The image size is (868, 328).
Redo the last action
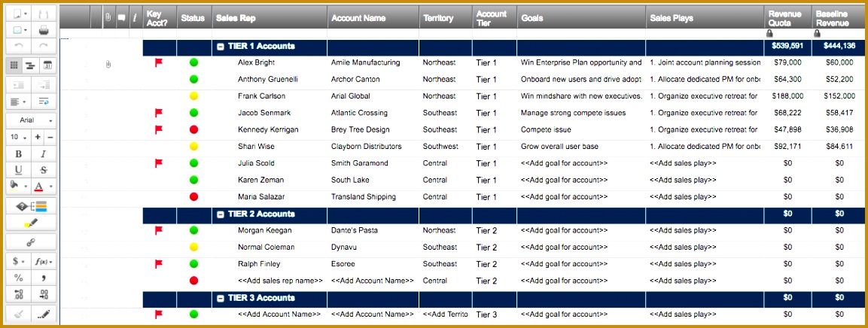coord(43,46)
